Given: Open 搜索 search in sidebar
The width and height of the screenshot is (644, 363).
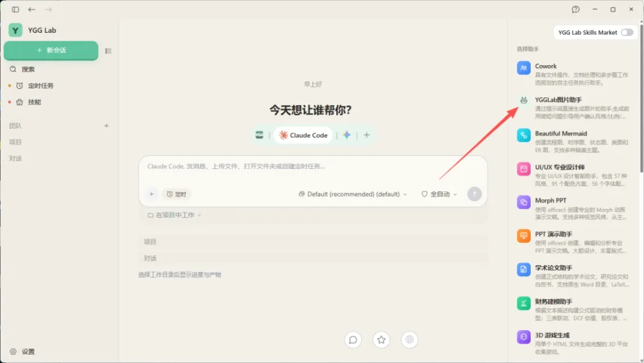Looking at the screenshot, I should click(x=28, y=69).
